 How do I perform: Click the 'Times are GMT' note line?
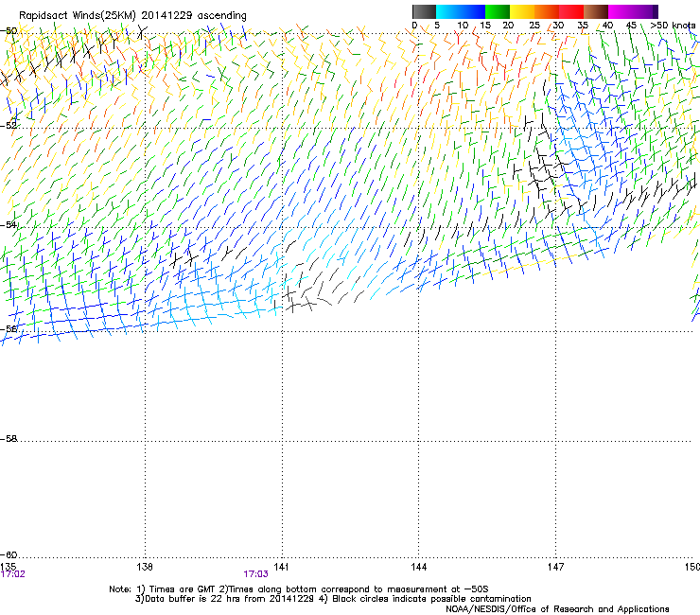coord(299,589)
